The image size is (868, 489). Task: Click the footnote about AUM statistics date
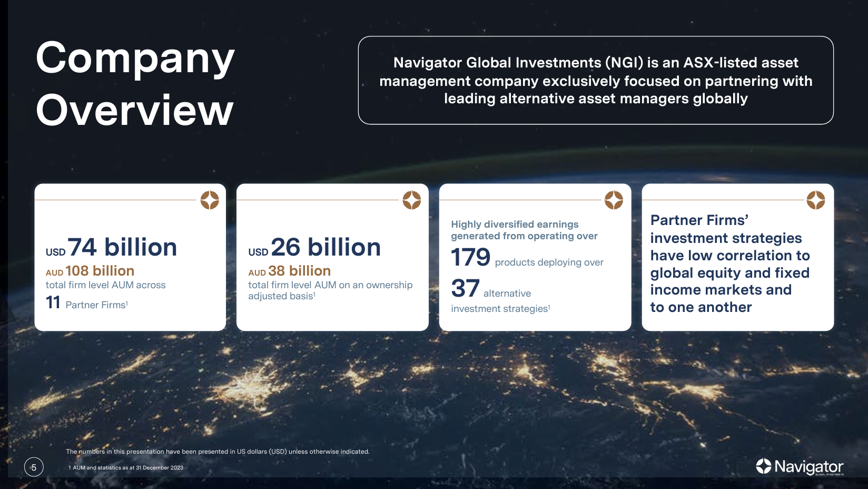[126, 467]
